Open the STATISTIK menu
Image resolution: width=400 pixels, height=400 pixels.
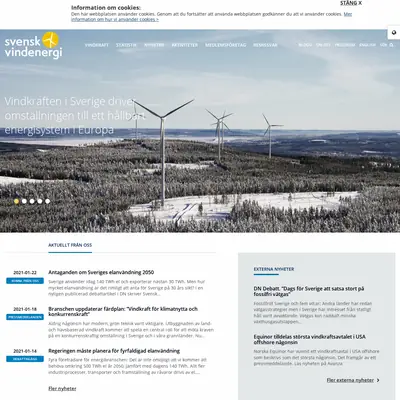[126, 45]
